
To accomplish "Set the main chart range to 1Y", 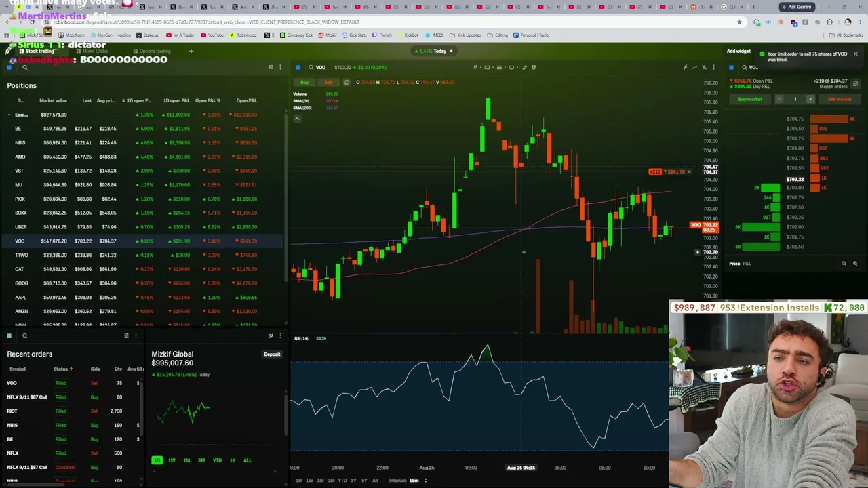I will click(353, 481).
